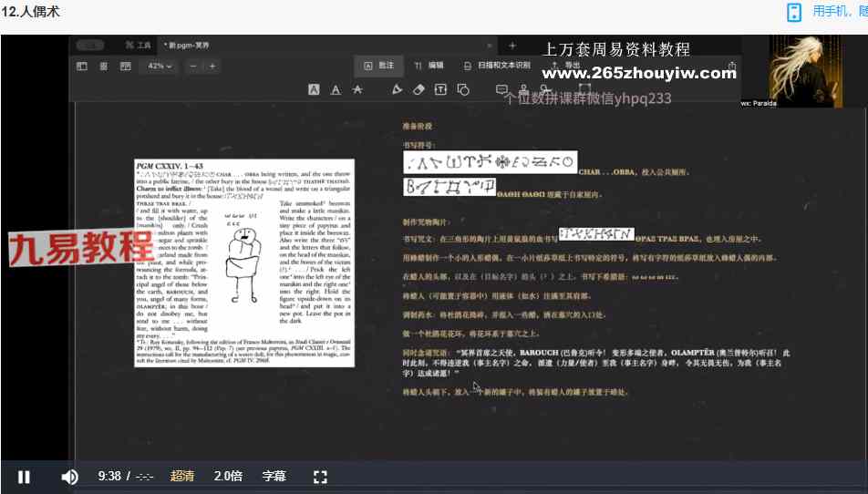Open a new document tab

click(x=511, y=46)
